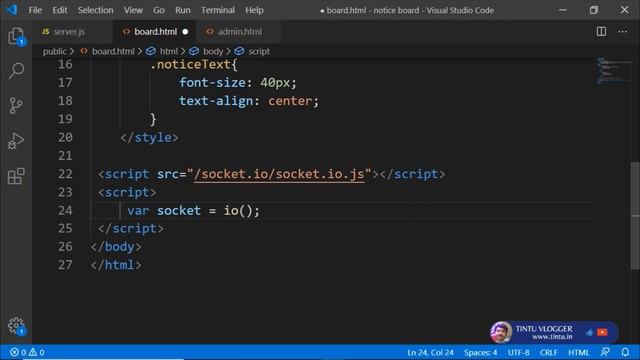Screen dimensions: 640x360
Task: Click the code minimap preview
Action: coord(613,71)
